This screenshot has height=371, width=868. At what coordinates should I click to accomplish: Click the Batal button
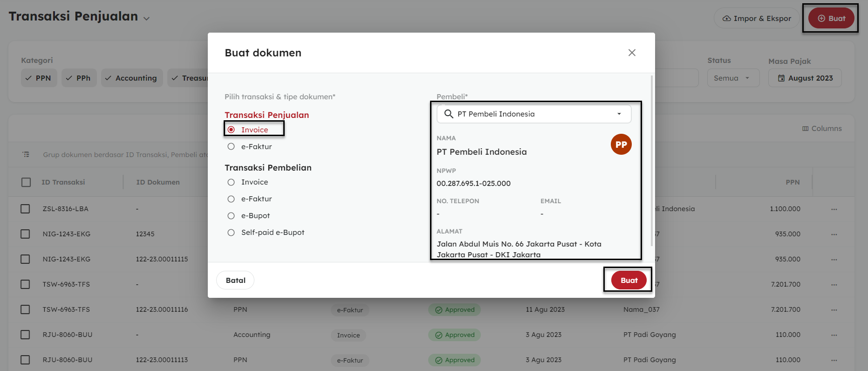click(235, 280)
